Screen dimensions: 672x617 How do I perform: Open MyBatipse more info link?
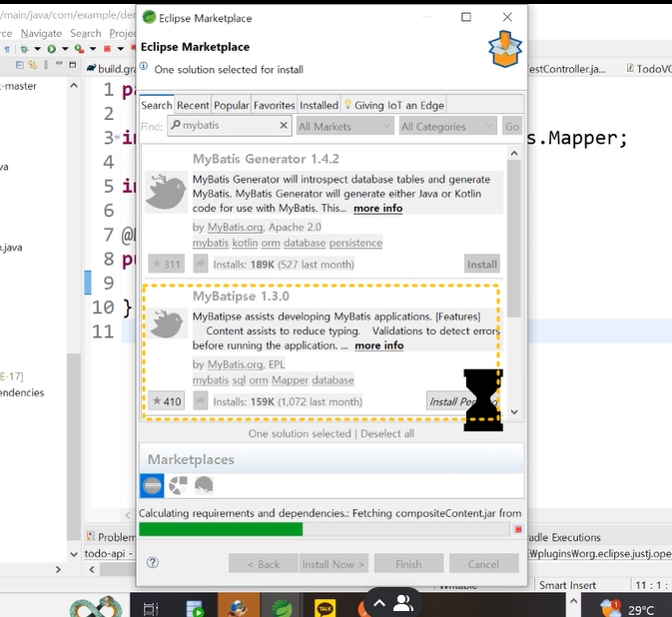tap(379, 345)
